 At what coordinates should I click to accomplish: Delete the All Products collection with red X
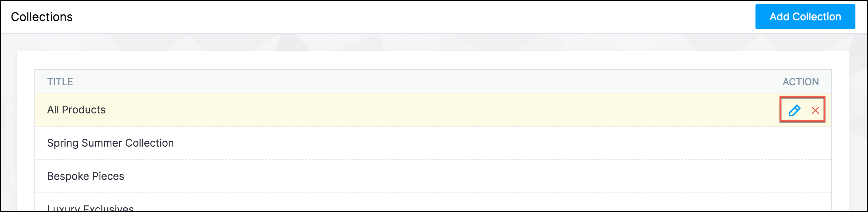(x=815, y=110)
